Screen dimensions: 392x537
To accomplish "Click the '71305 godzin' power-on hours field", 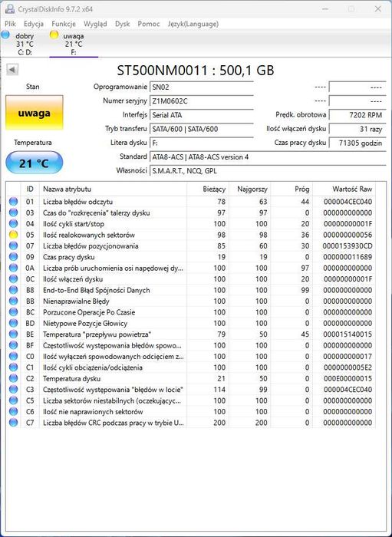I will pos(357,143).
